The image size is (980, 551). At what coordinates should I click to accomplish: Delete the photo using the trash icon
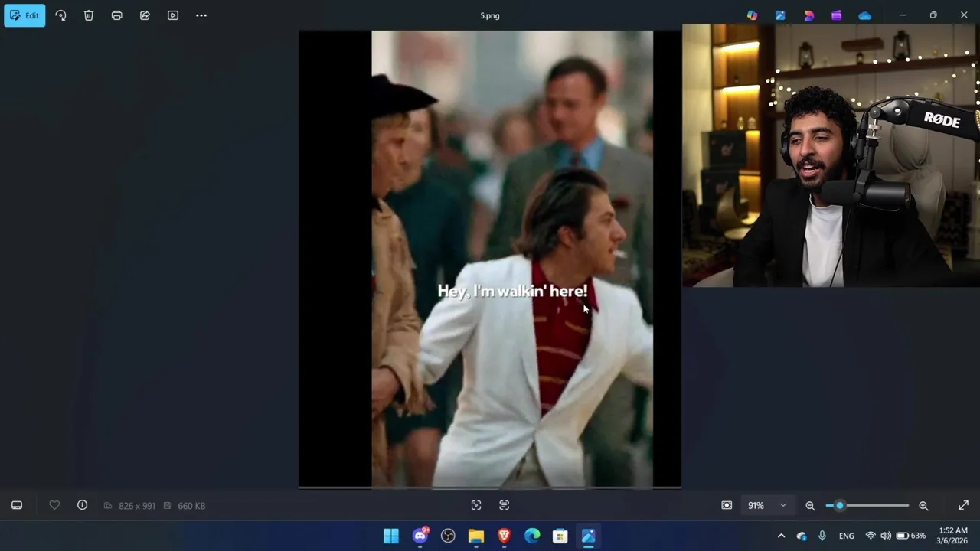click(x=89, y=15)
